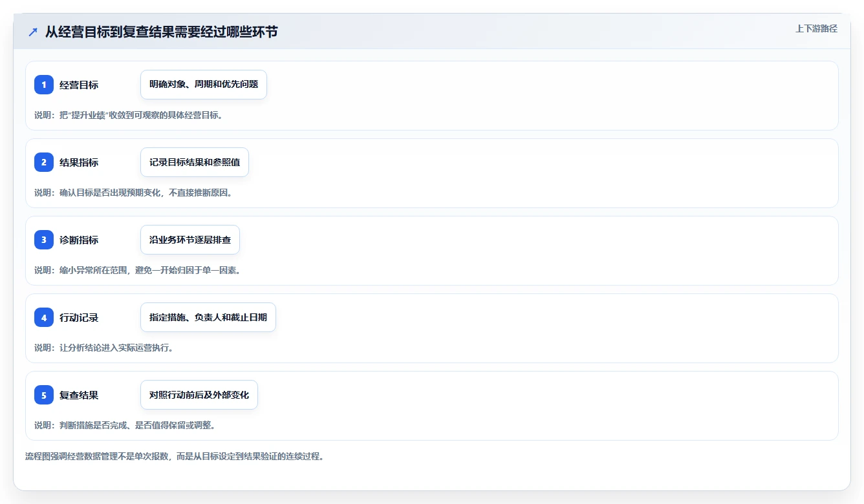Click the 复查结果 step title
The width and height of the screenshot is (864, 504).
coord(79,395)
